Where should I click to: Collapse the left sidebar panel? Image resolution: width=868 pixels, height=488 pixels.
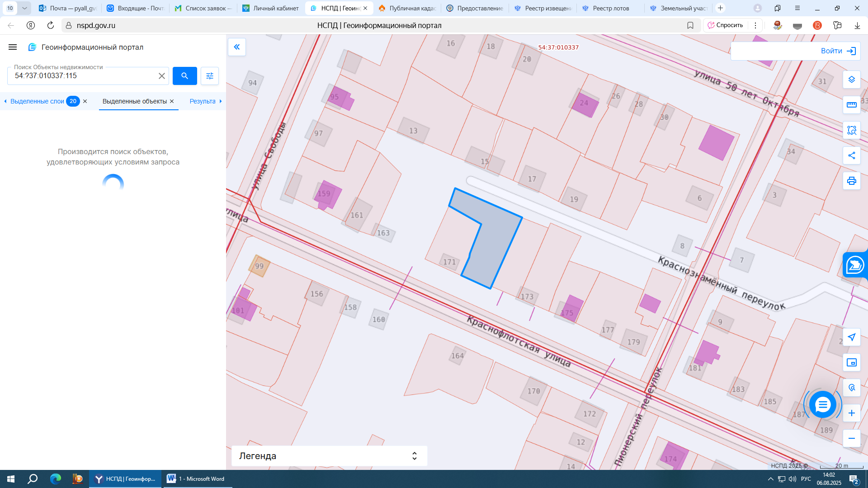coord(237,47)
